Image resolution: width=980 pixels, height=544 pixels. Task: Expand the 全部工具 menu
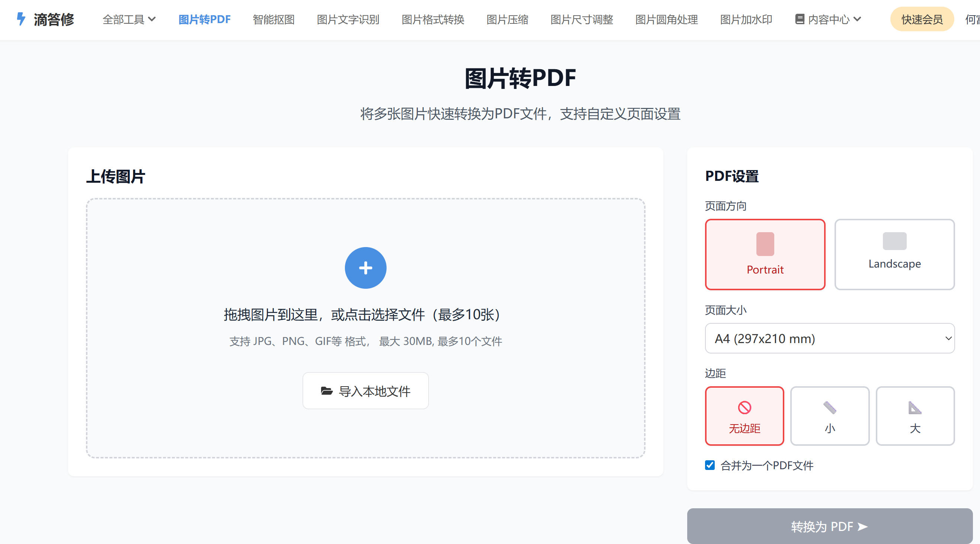pyautogui.click(x=129, y=19)
